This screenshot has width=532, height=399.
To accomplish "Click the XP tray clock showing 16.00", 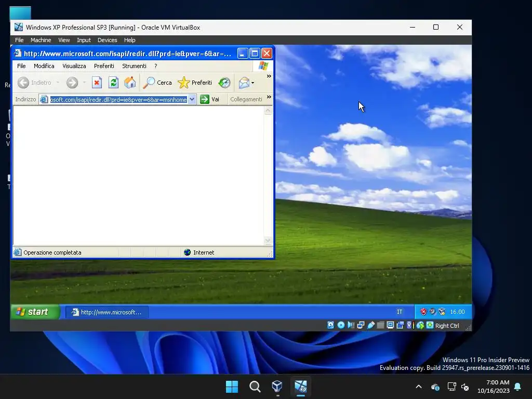I will pyautogui.click(x=457, y=312).
